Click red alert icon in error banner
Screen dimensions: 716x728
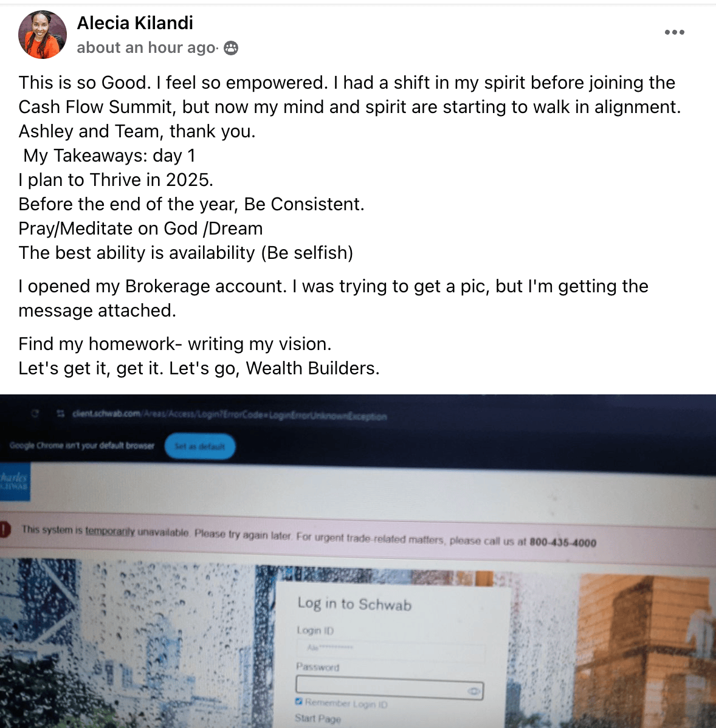(5, 529)
